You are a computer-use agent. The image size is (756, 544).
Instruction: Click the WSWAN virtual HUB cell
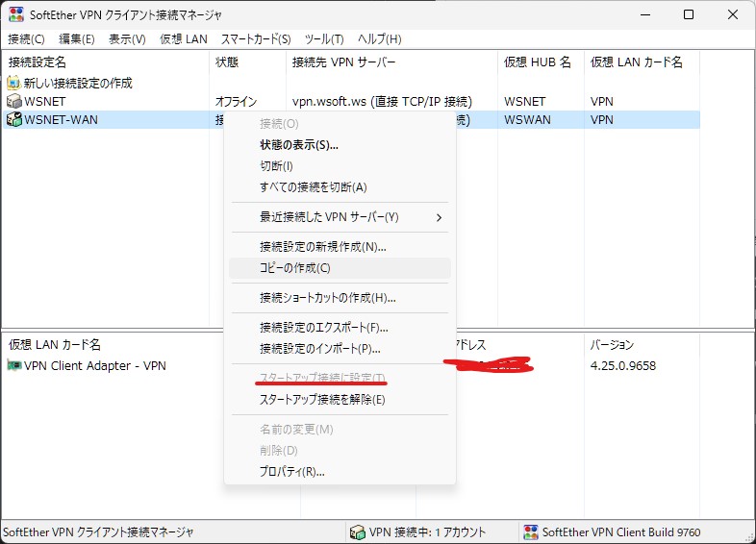point(527,120)
